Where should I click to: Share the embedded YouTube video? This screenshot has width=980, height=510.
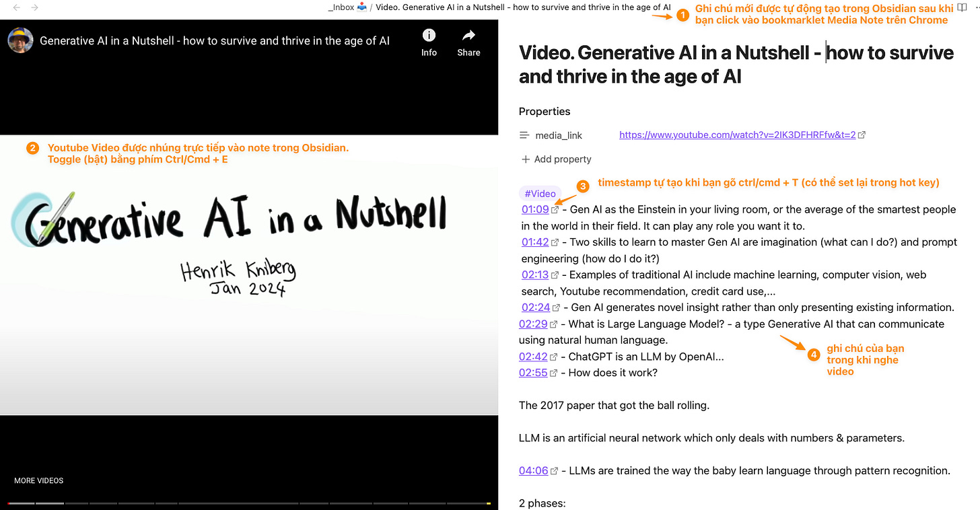point(468,42)
